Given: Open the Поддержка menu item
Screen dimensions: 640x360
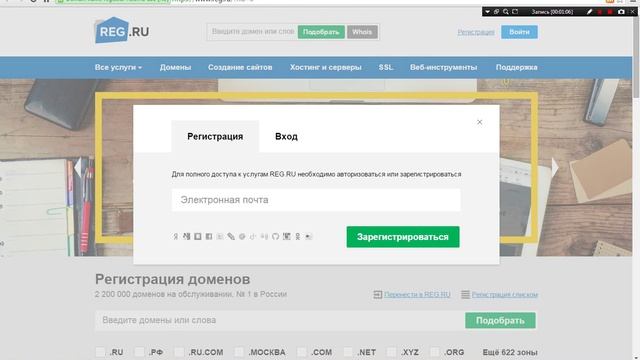Looking at the screenshot, I should (x=516, y=67).
